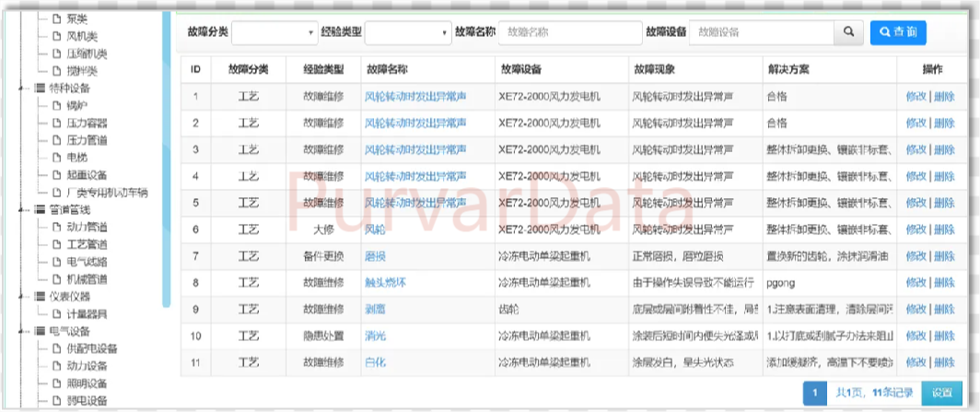This screenshot has width=980, height=412.
Task: Click the file icon next to 电梯
Action: (x=56, y=158)
